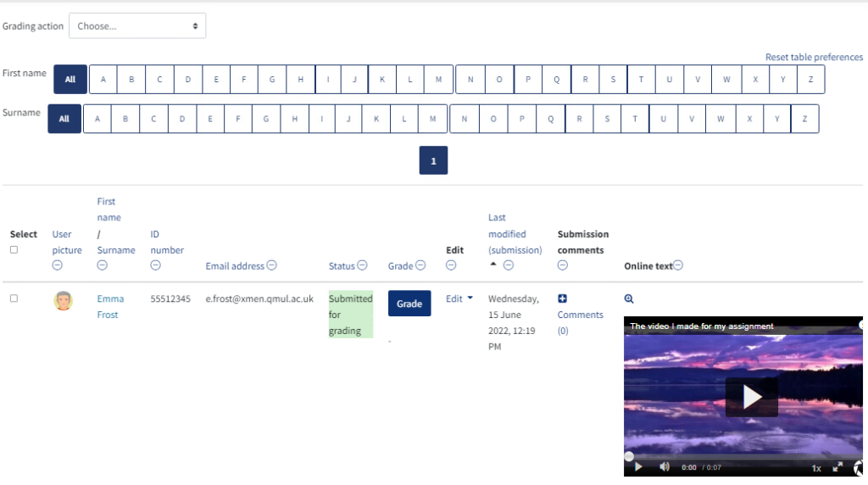Open the Grading action dropdown

click(137, 26)
